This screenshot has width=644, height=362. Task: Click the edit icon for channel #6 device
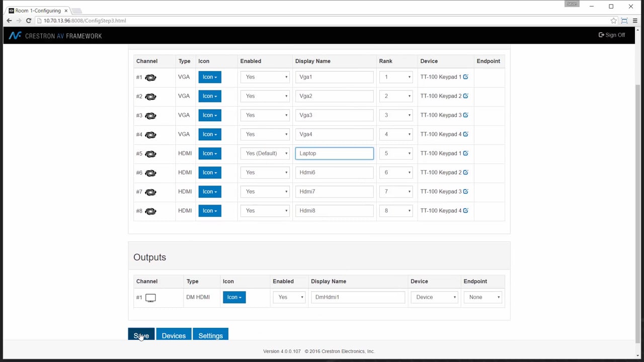pyautogui.click(x=465, y=172)
